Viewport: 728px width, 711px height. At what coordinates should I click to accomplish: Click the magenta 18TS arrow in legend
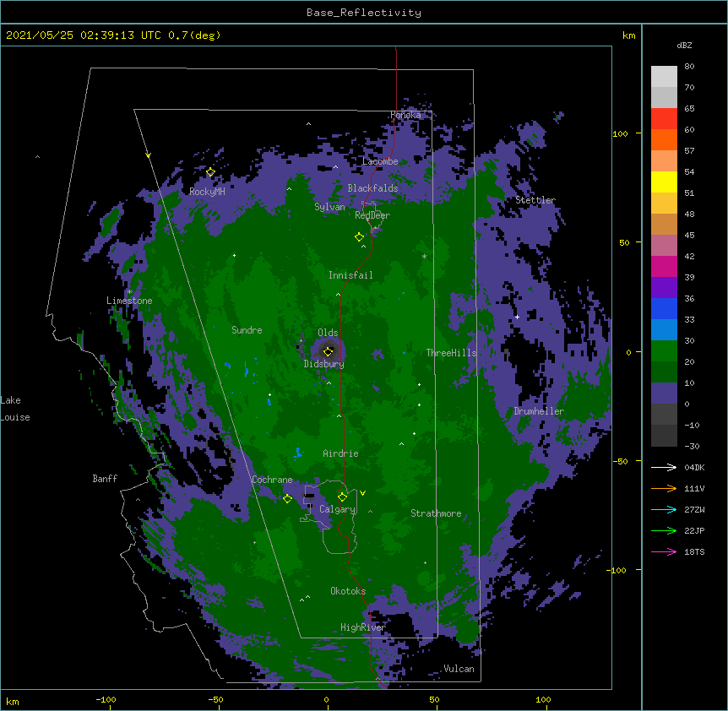click(664, 551)
